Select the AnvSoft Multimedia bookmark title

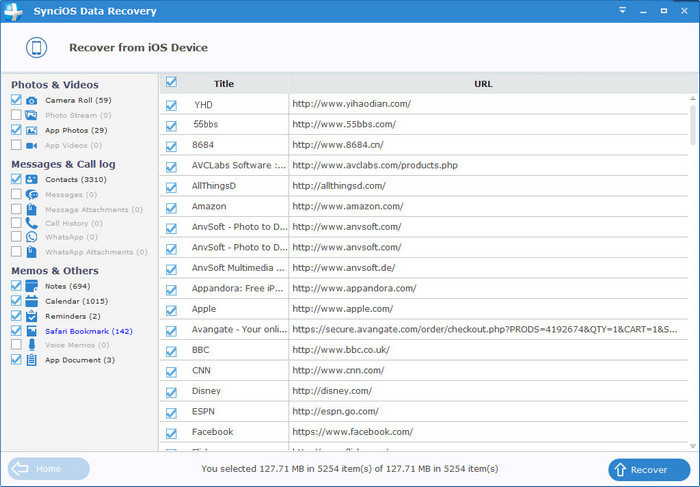point(238,268)
